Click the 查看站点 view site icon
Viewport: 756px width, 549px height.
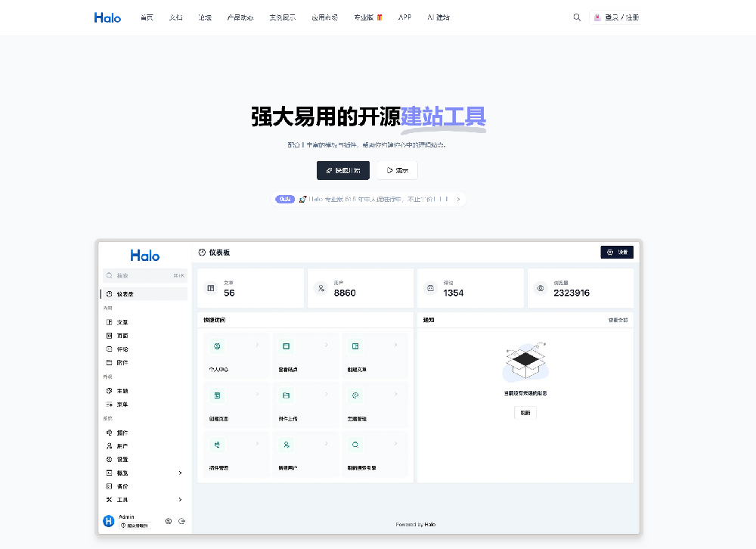[286, 346]
